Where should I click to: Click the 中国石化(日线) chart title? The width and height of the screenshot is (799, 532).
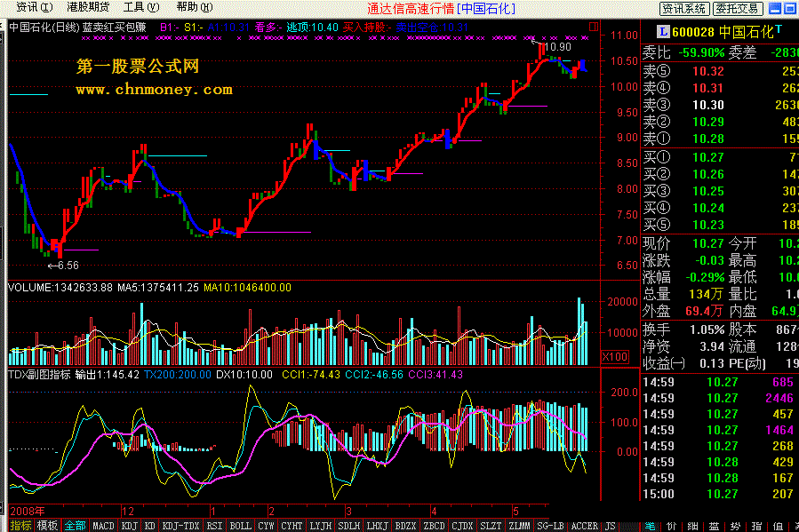[44, 28]
